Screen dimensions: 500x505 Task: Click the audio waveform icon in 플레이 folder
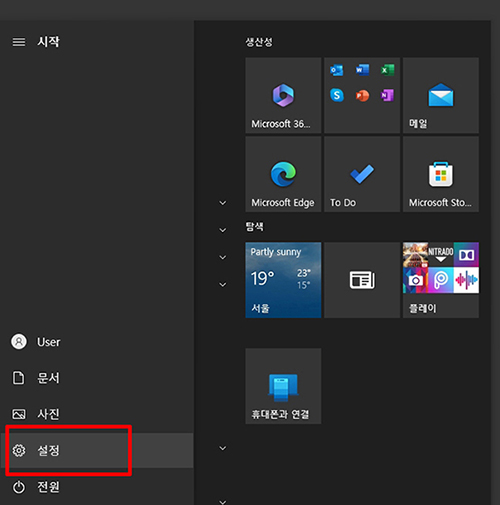pyautogui.click(x=466, y=280)
